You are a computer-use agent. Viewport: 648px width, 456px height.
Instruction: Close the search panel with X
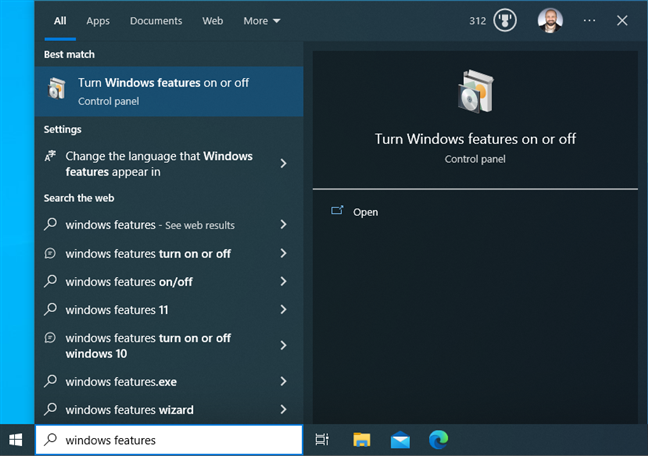point(622,21)
